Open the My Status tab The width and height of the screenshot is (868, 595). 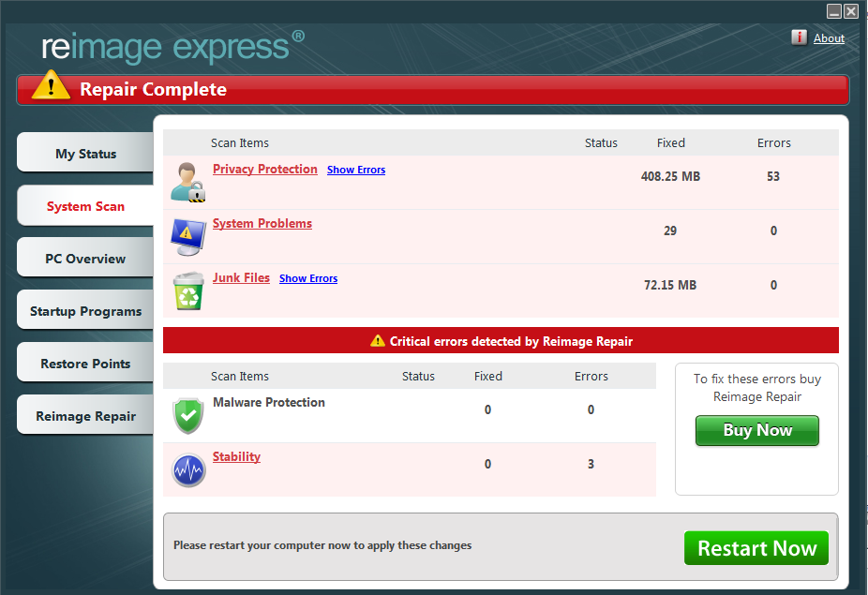[85, 154]
